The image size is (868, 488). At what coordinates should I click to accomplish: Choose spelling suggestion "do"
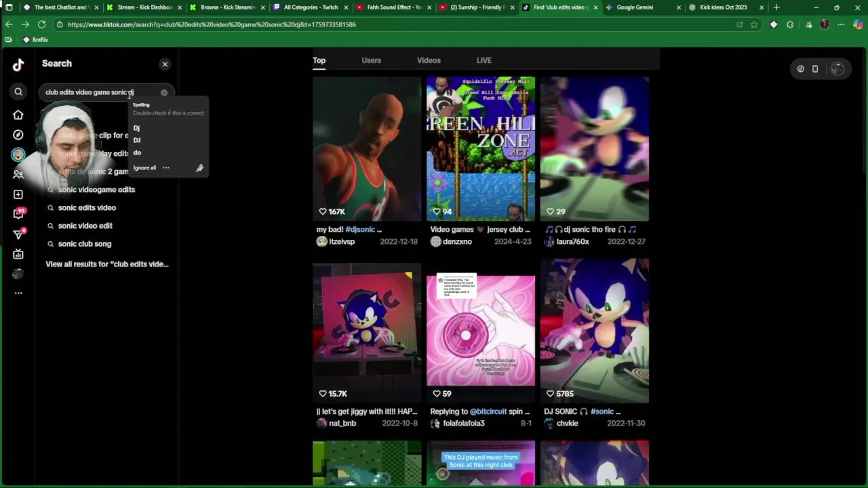137,152
